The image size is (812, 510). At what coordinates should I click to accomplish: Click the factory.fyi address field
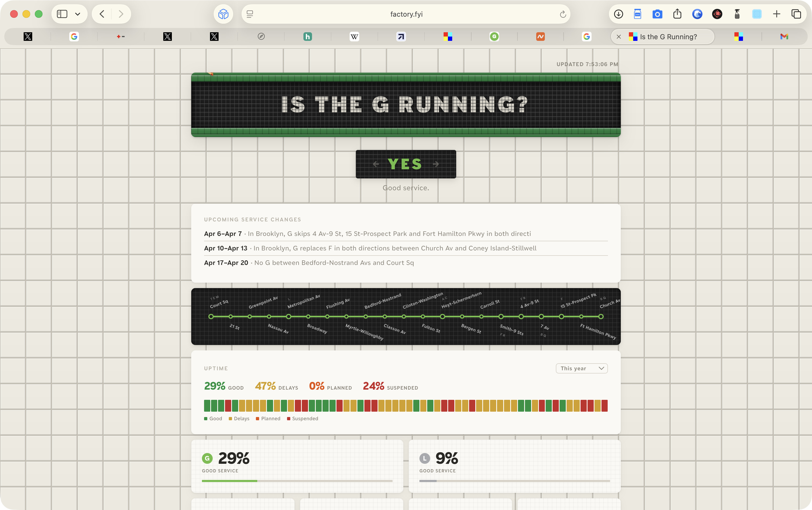(x=406, y=14)
